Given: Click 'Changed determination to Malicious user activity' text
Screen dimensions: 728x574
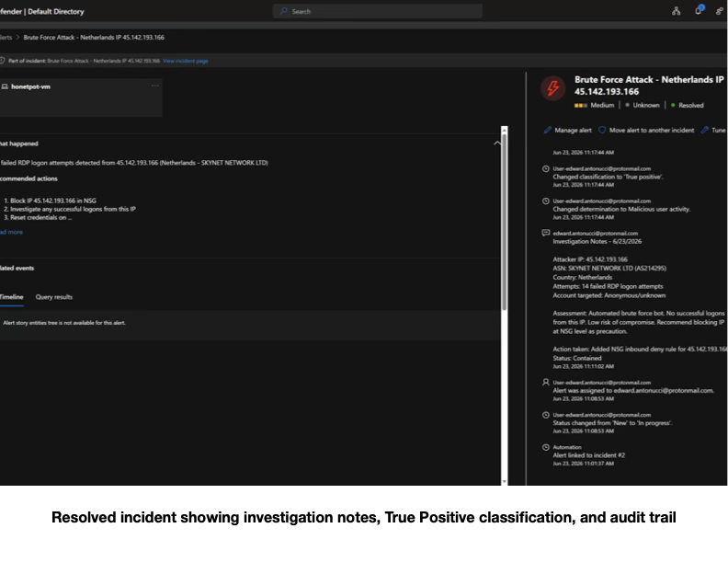Looking at the screenshot, I should point(621,209).
